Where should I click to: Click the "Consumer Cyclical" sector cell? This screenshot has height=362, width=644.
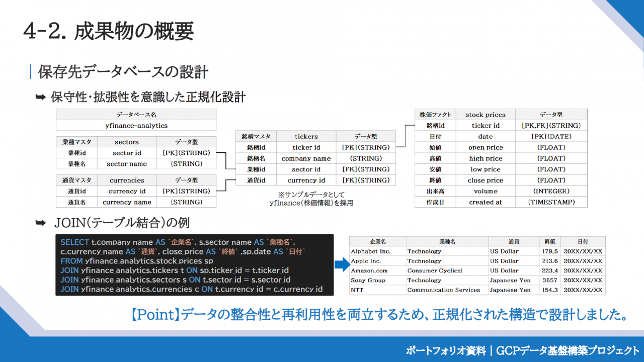(447, 270)
